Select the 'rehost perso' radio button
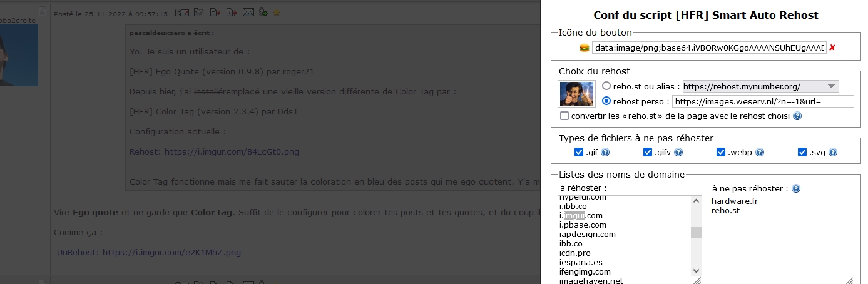Viewport: 868px width, 284px height. coord(606,101)
